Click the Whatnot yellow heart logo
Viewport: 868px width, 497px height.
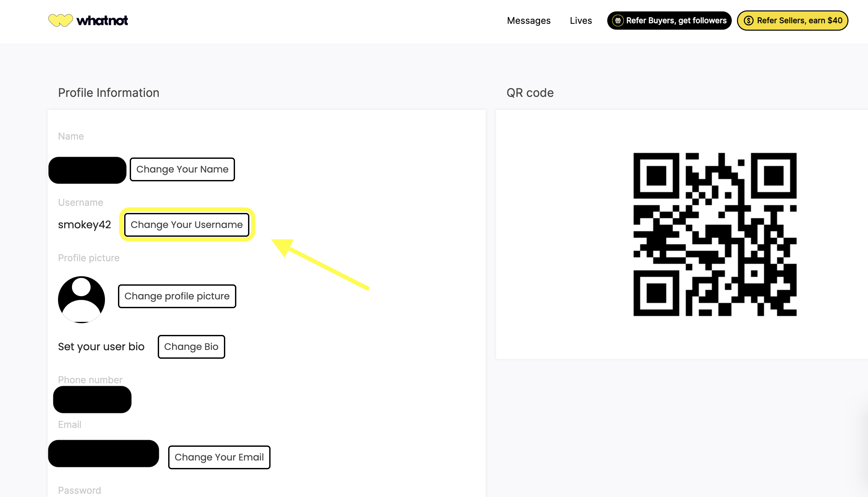click(60, 20)
